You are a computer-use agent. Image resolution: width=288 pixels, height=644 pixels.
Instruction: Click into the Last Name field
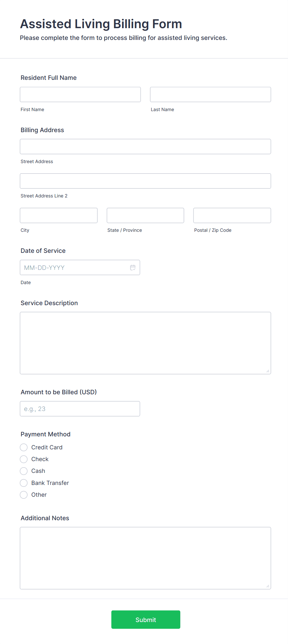click(x=210, y=95)
